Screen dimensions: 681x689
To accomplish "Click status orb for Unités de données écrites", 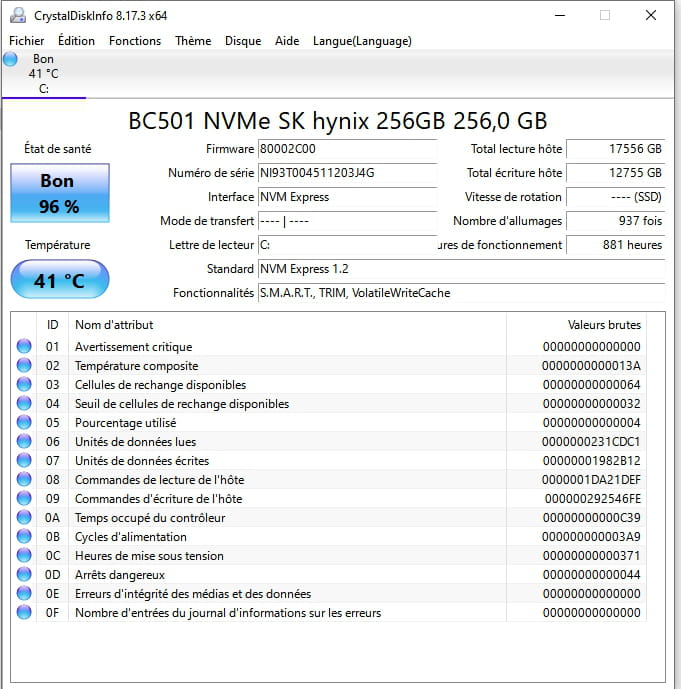I will pyautogui.click(x=24, y=460).
